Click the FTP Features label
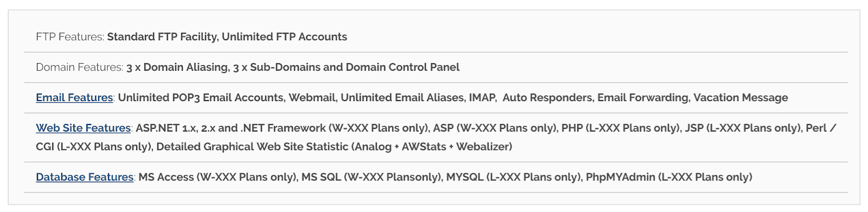Screen dimensions: 868x212 (70, 37)
